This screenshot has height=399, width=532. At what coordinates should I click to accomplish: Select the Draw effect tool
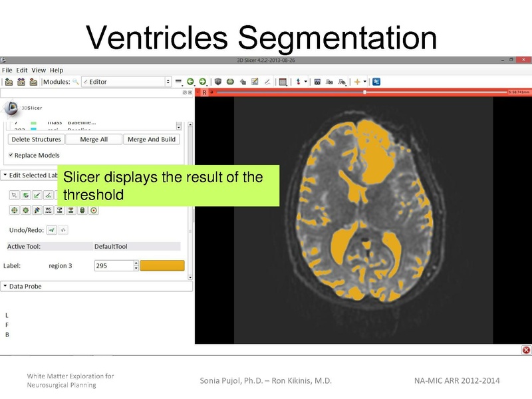pos(37,195)
